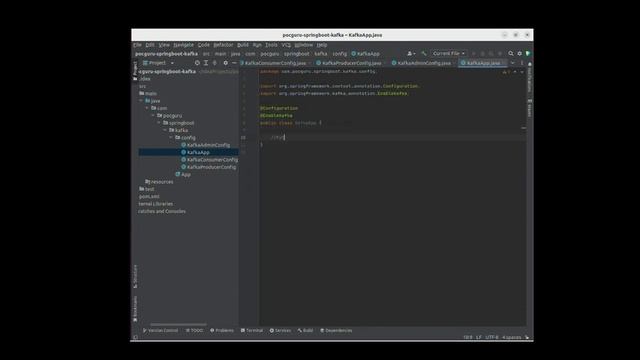Open the Tools menu
640x360 pixels.
[271, 45]
